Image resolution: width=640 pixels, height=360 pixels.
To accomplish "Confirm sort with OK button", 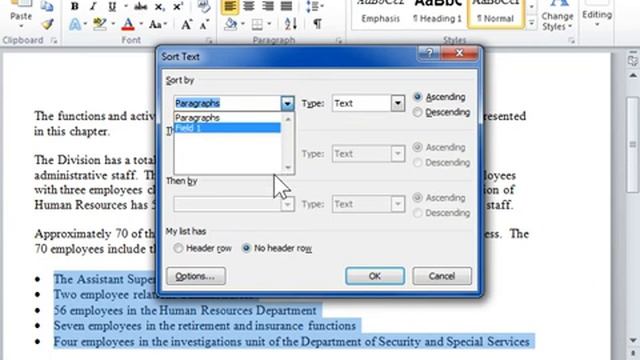I will coord(375,276).
